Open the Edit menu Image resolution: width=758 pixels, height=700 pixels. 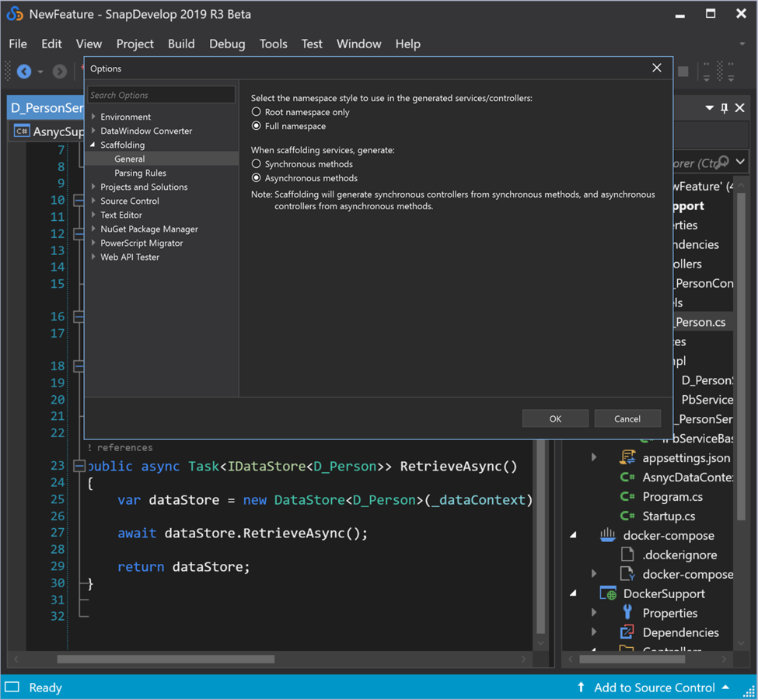(51, 44)
